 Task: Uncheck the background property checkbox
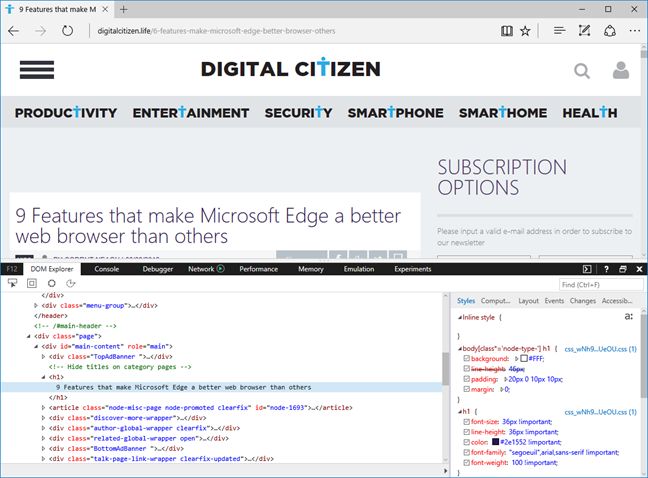click(467, 358)
